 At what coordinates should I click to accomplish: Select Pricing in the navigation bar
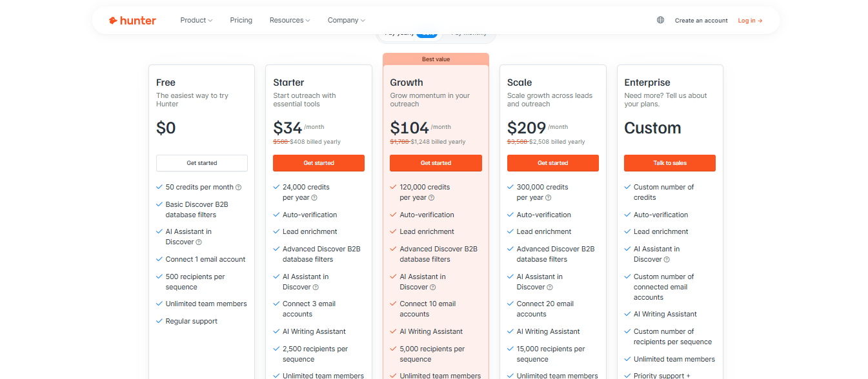[241, 20]
